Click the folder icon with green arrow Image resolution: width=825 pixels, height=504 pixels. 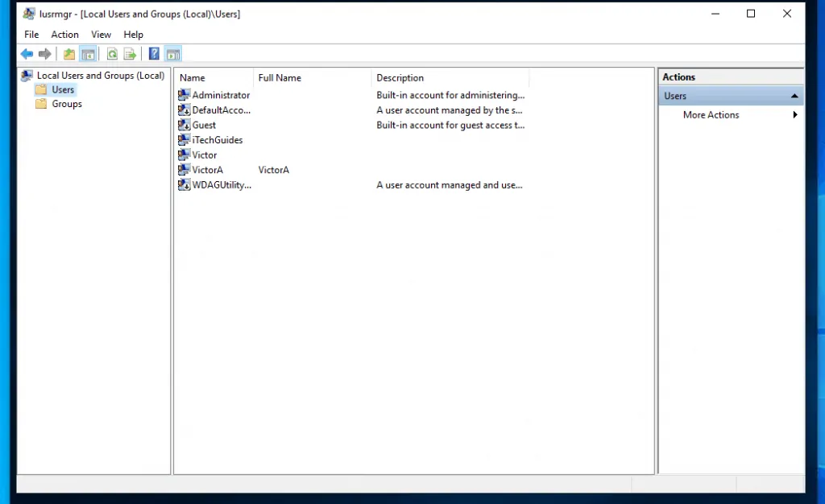68,53
